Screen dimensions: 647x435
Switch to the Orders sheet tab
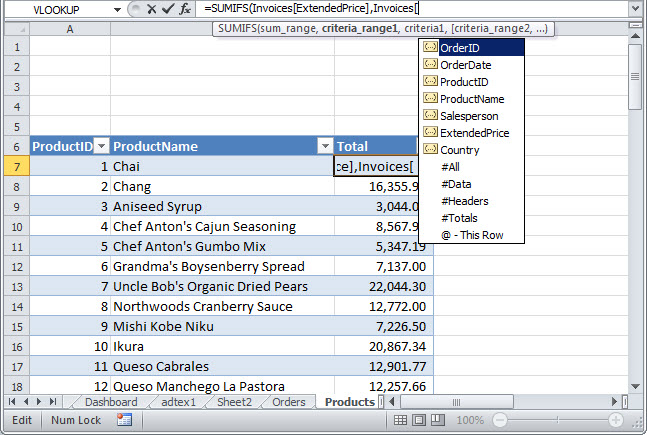click(x=289, y=402)
